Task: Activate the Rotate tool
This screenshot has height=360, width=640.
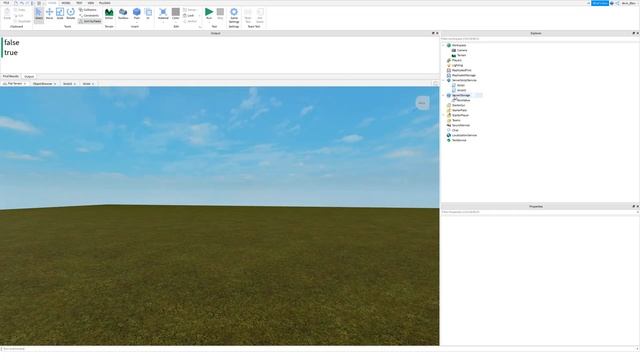Action: 71,14
